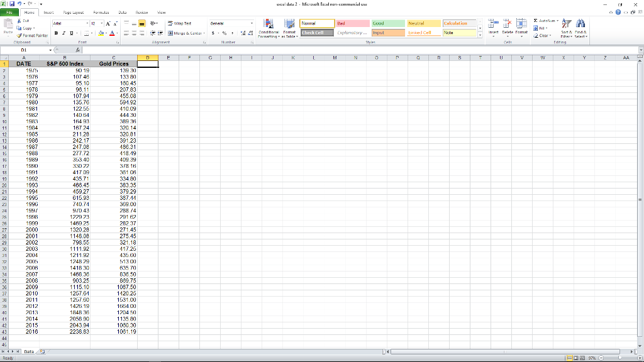
Task: Apply the Neutral cell style
Action: (x=424, y=23)
